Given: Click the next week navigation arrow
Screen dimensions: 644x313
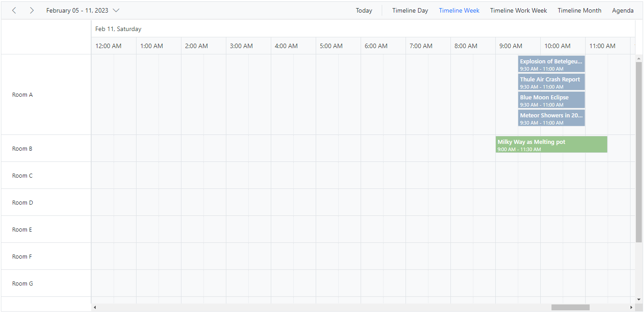Looking at the screenshot, I should 31,10.
